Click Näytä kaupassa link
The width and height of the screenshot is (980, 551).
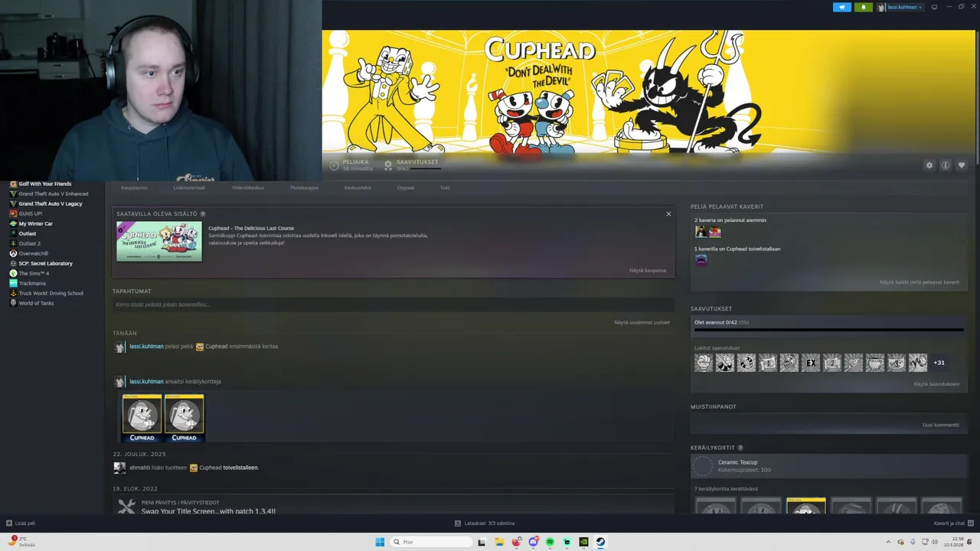point(648,270)
